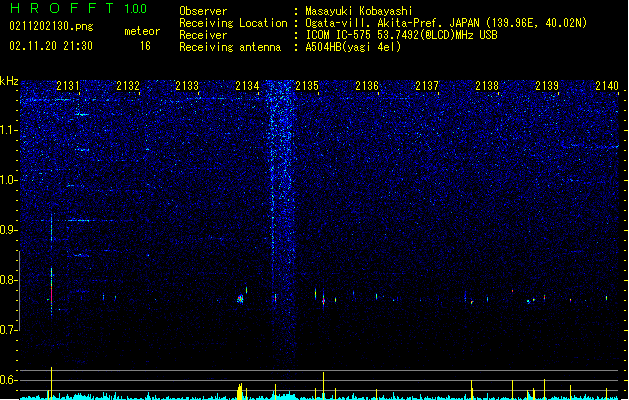Click the Receiving Location label
629x400 pixels.
pyautogui.click(x=233, y=23)
